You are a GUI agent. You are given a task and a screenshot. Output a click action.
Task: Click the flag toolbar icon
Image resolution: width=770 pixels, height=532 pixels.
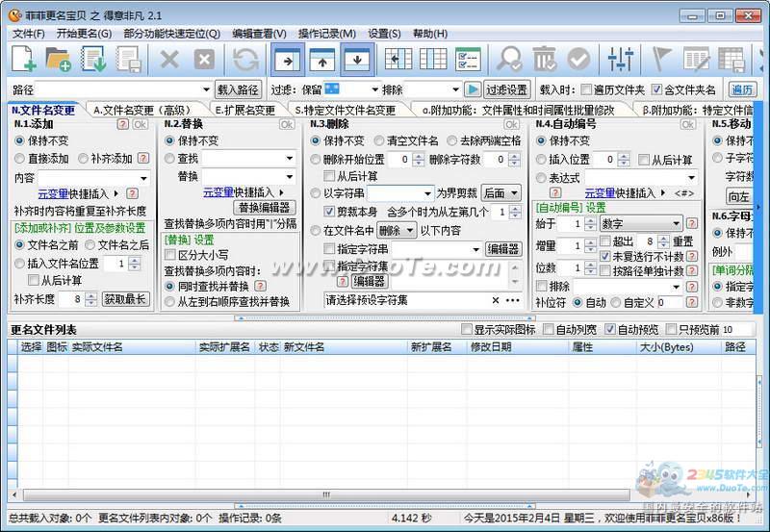pyautogui.click(x=662, y=60)
